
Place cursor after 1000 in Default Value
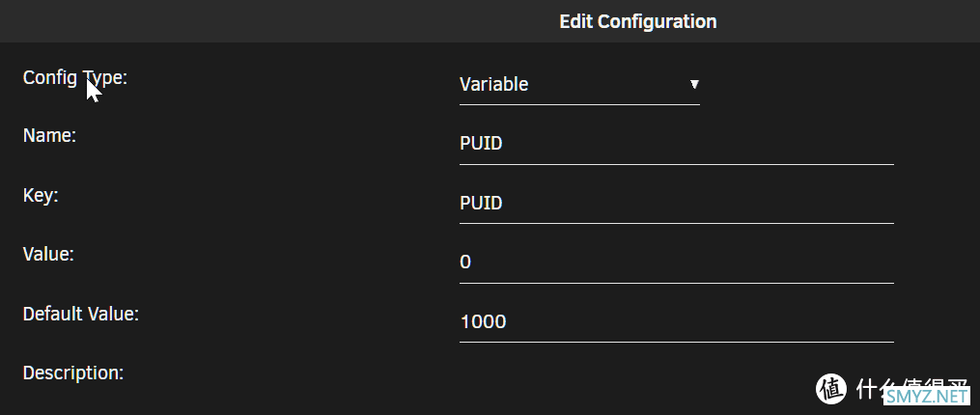(508, 322)
